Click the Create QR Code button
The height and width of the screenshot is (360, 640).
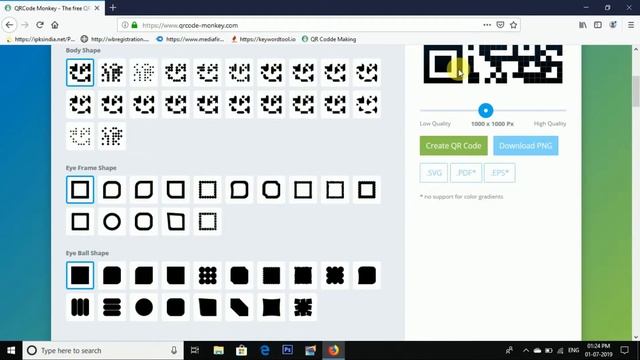[453, 146]
